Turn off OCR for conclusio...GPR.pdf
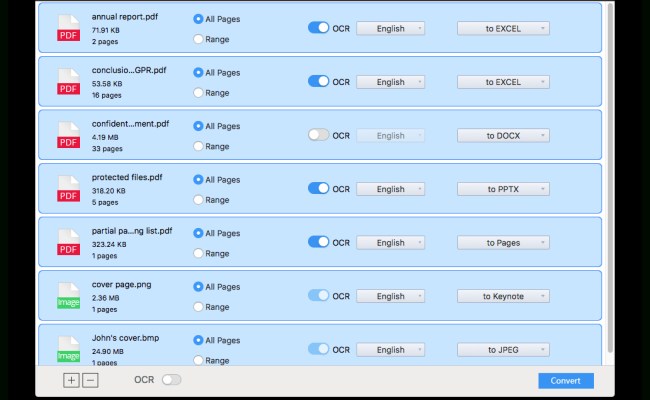Screen dimensions: 650x400 (318, 81)
